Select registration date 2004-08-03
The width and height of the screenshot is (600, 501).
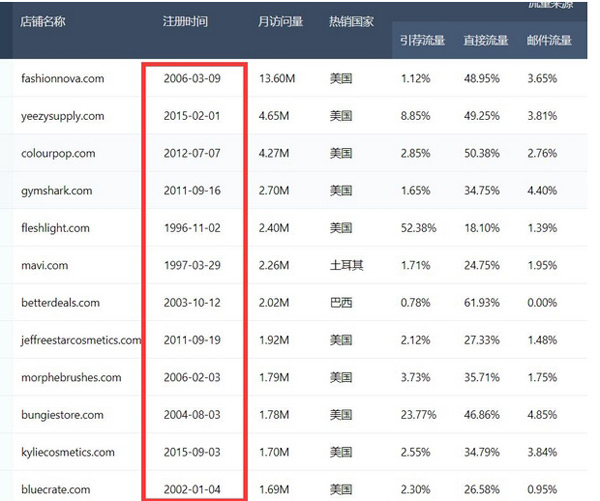192,415
